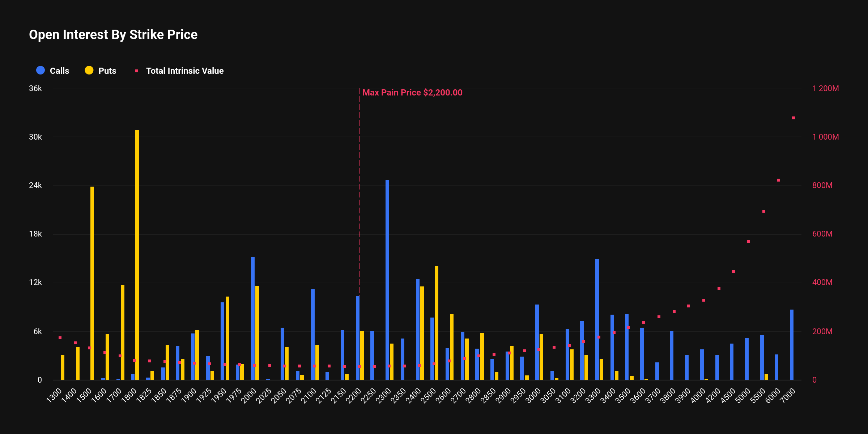Click the Open Interest By Strike Price title

click(113, 35)
